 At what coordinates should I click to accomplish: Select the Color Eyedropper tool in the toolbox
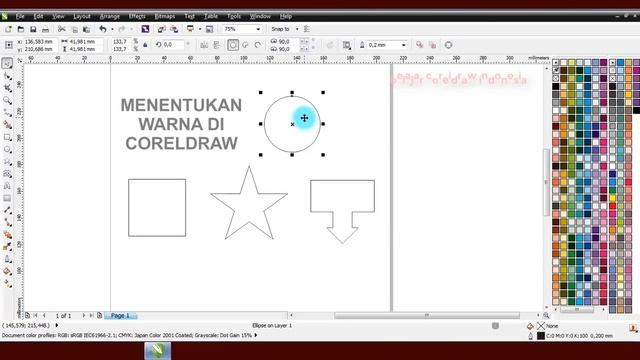coord(7,247)
